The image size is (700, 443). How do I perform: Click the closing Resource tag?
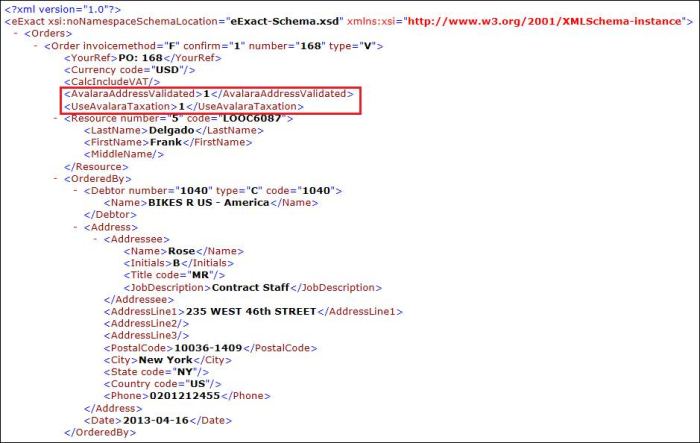point(96,167)
